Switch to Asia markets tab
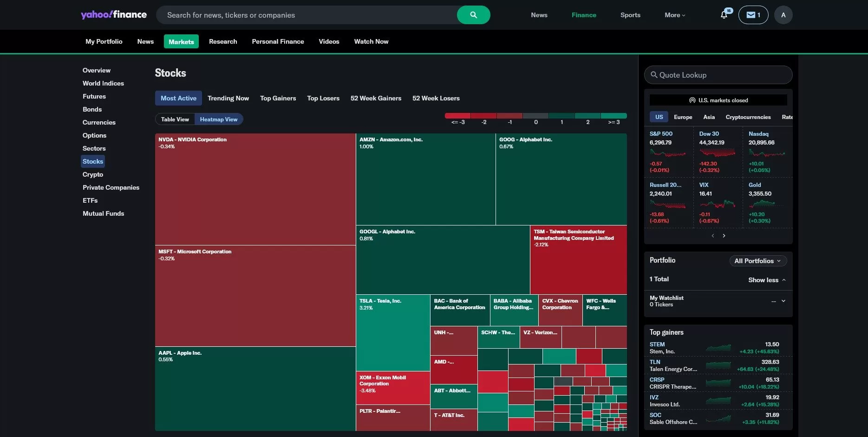Screen dimensions: 868x437 pos(709,117)
